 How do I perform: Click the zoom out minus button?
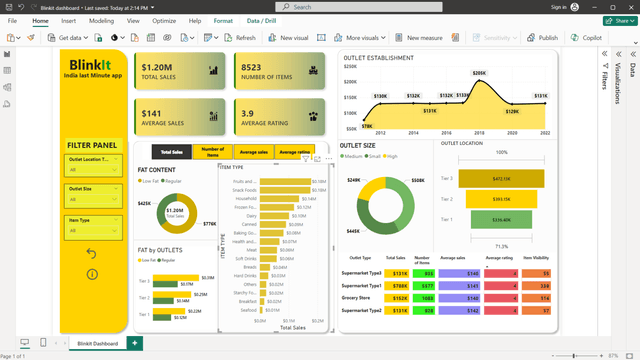point(553,356)
